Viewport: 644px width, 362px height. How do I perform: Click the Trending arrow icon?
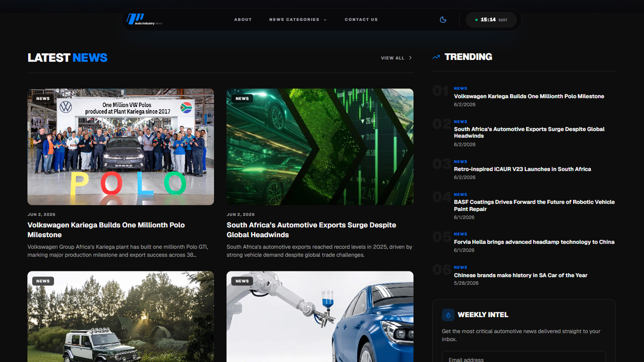coord(436,57)
